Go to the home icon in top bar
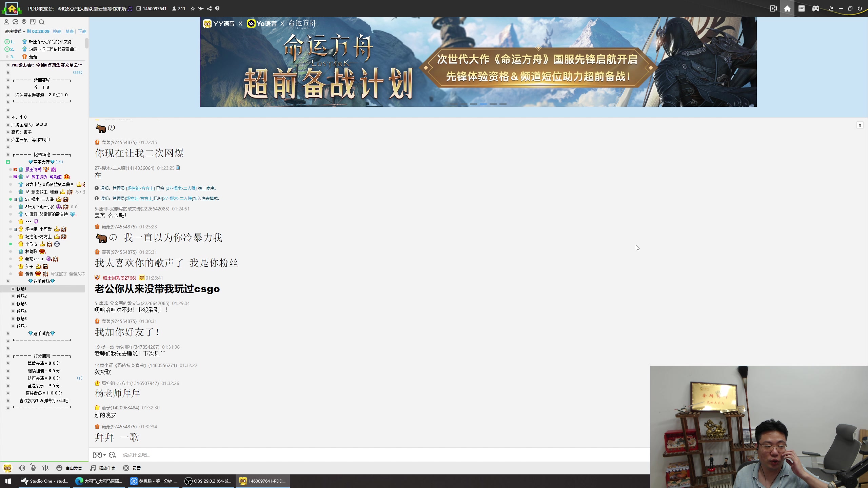This screenshot has width=868, height=488. (x=787, y=8)
